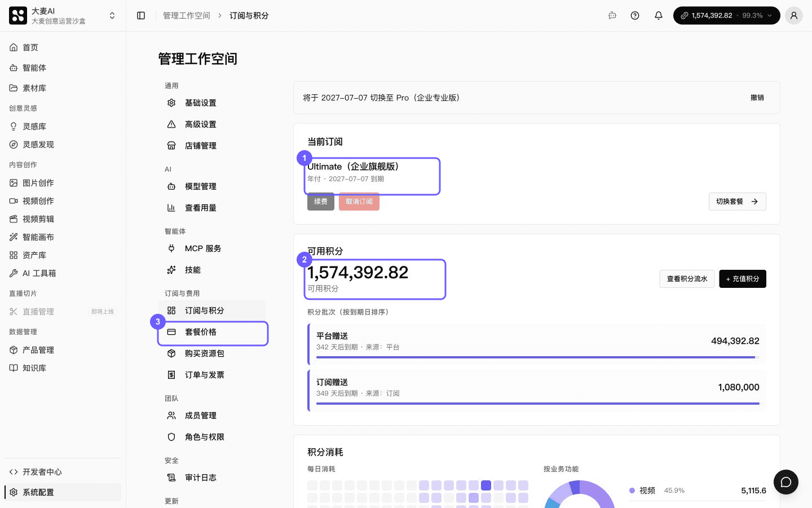Toggle the sidebar panel icon
Viewport: 812px width, 508px height.
(x=141, y=16)
